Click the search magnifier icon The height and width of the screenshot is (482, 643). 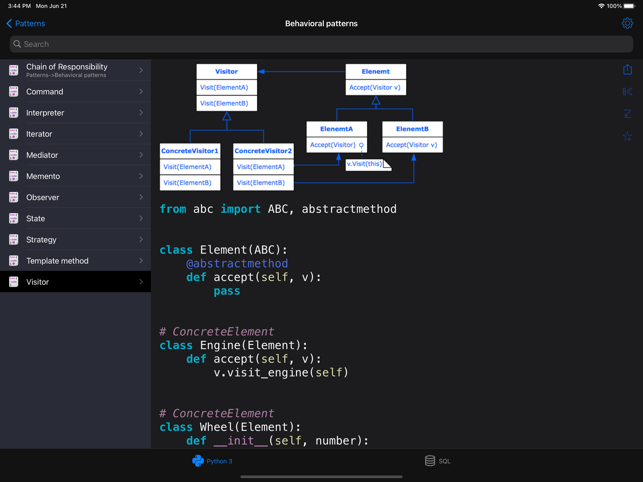(17, 44)
